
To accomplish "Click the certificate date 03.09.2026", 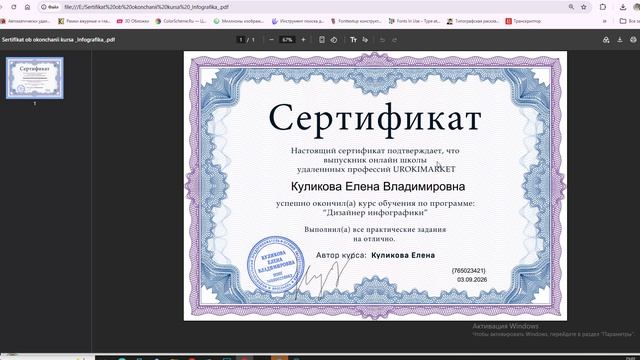I will [472, 280].
